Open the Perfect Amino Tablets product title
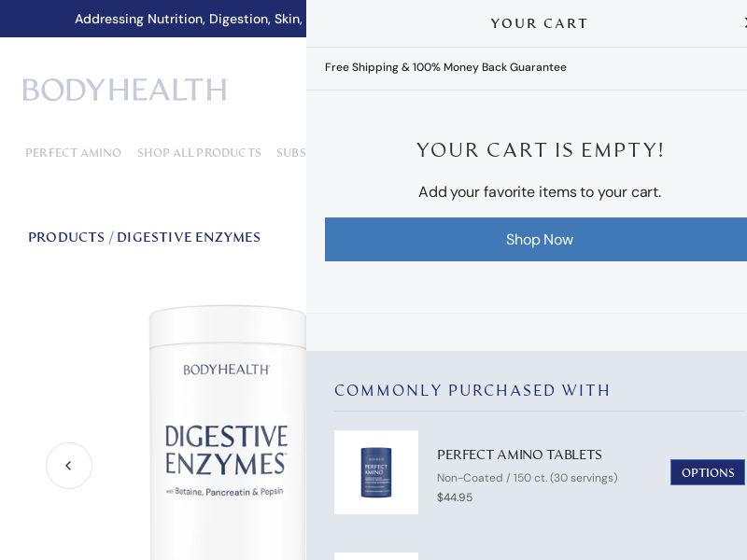Viewport: 747px width, 560px height. 519,455
